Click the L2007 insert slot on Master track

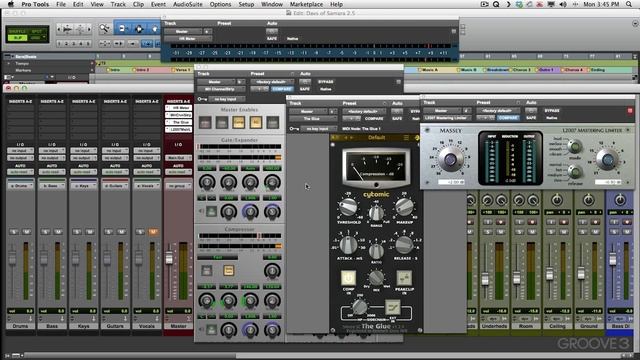(x=179, y=129)
